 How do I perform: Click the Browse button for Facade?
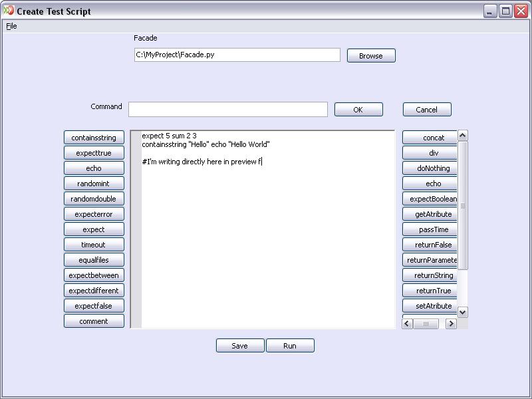pos(370,56)
